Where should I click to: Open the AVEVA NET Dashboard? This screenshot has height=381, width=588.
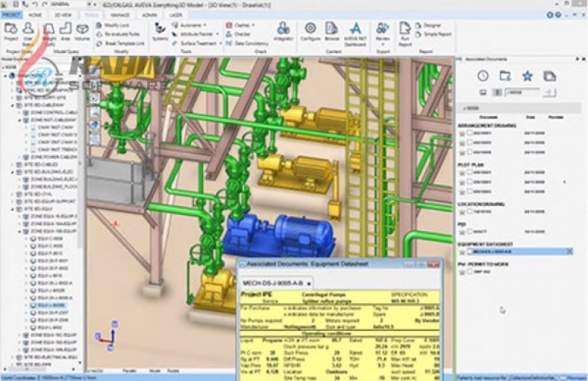pyautogui.click(x=354, y=34)
